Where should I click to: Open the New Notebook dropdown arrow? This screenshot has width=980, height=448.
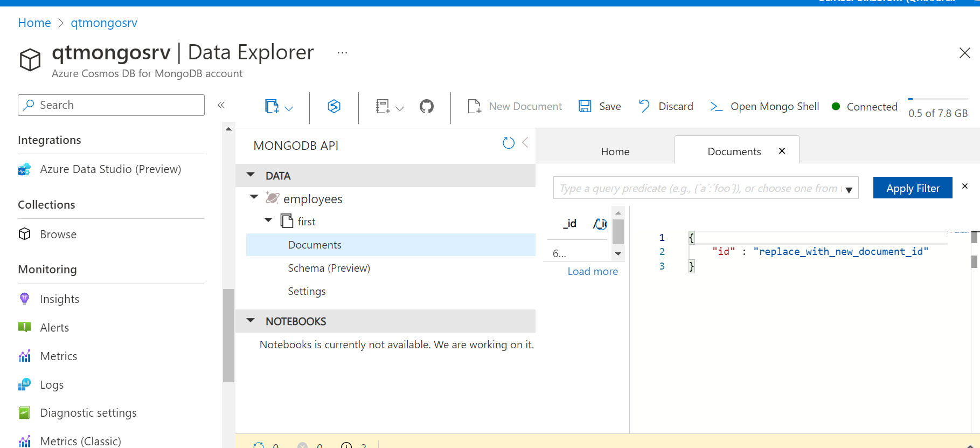[x=400, y=108]
